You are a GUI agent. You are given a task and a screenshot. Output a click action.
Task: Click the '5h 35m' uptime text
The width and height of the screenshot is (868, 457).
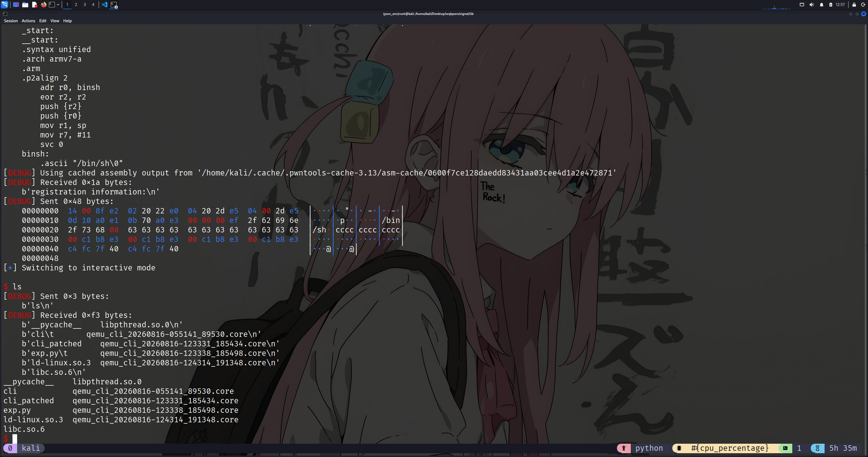click(843, 448)
